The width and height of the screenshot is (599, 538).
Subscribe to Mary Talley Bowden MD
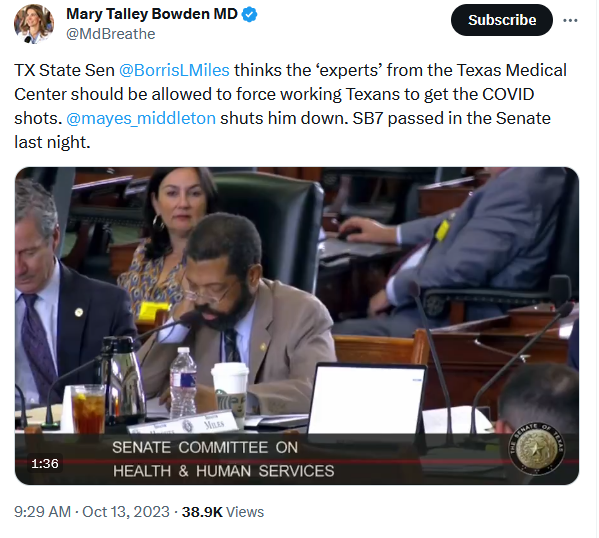502,20
